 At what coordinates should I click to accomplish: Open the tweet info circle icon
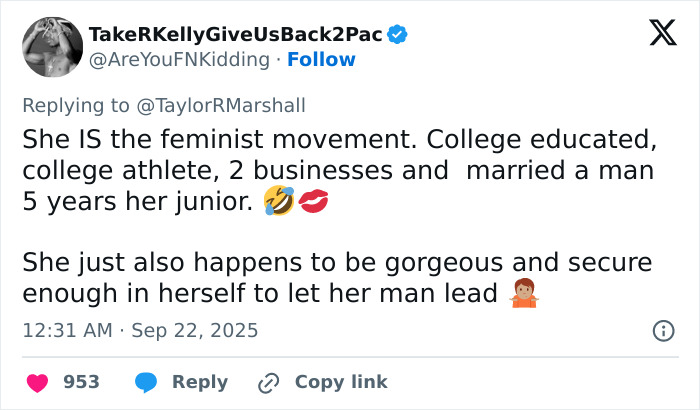[662, 330]
